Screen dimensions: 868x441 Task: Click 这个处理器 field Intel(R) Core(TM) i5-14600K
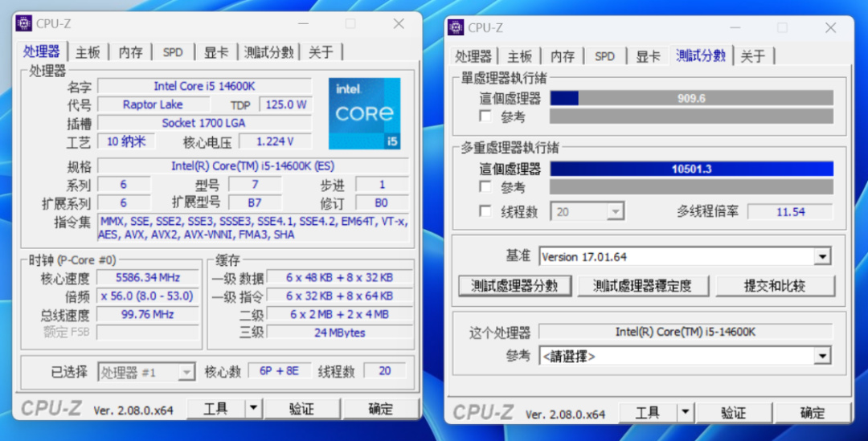point(686,332)
